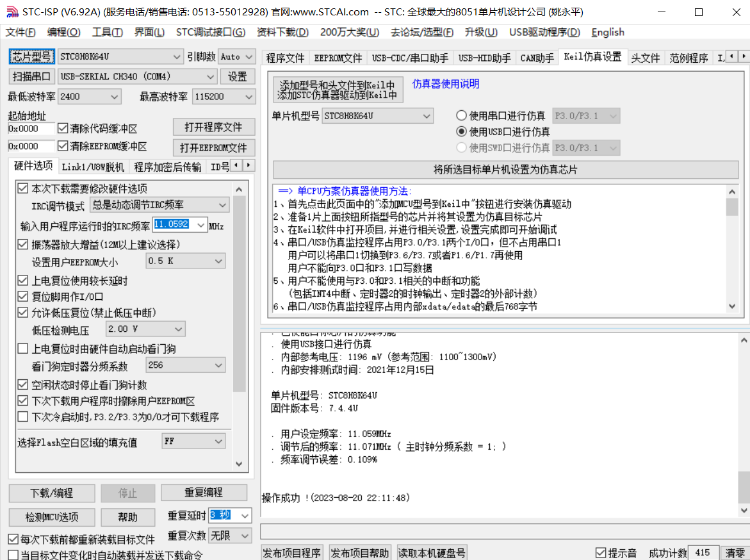This screenshot has width=750, height=560.
Task: Open 最低波特率 dropdown
Action: click(x=90, y=96)
